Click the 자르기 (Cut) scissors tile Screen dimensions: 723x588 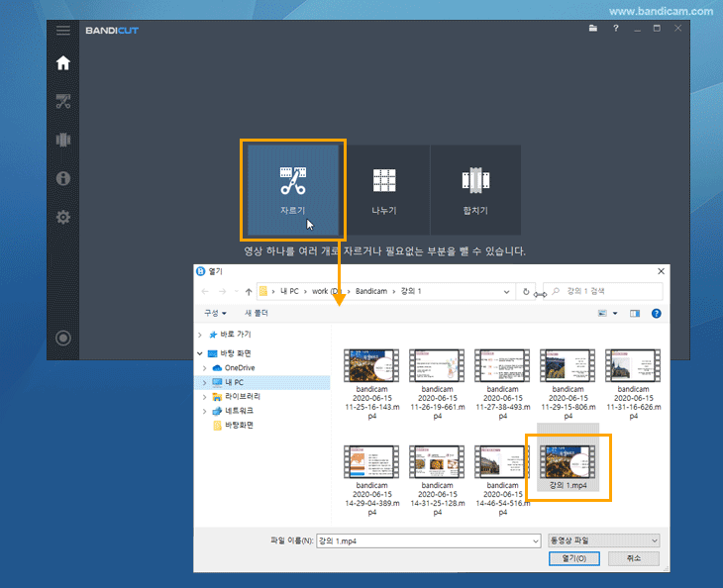(x=292, y=189)
